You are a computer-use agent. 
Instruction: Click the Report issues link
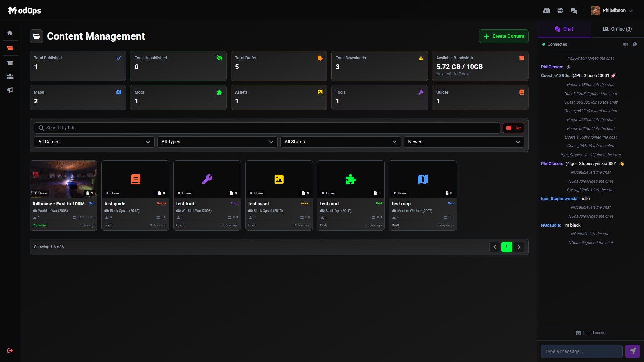click(x=591, y=333)
